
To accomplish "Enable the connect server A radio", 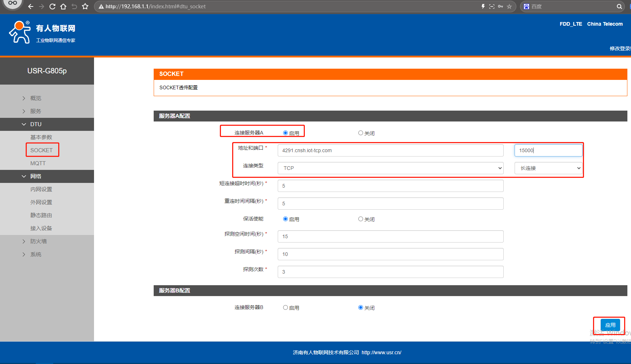I will 285,133.
